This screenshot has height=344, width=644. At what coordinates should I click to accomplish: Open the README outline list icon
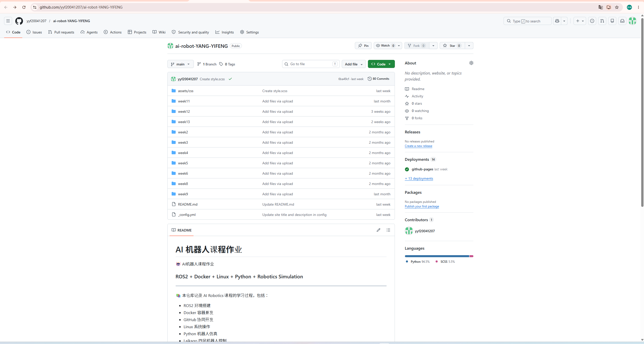(388, 230)
